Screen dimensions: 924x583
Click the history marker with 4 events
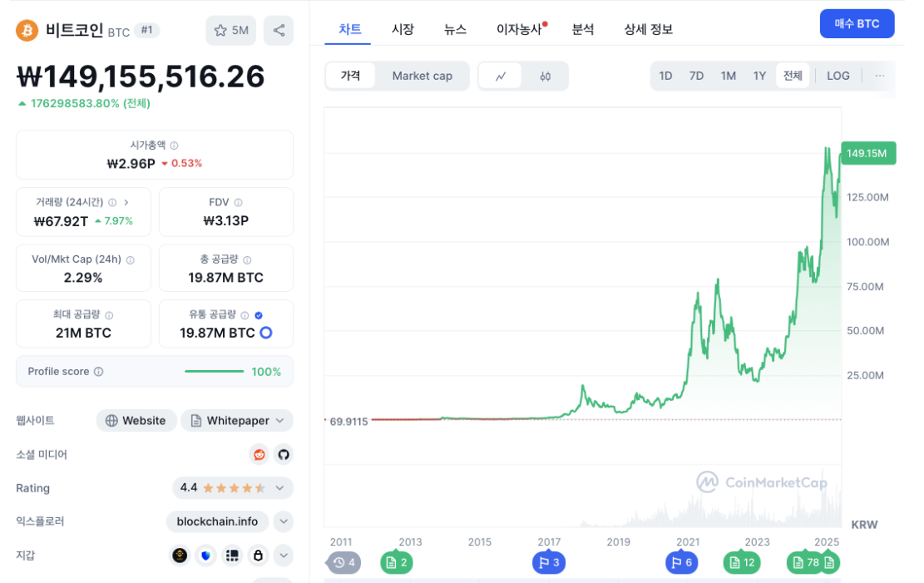tap(344, 562)
